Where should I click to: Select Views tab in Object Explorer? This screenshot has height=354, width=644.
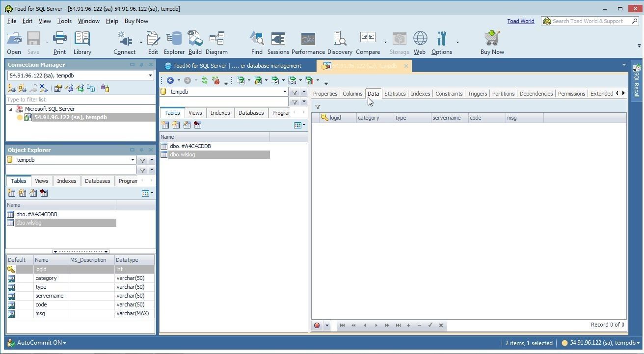coord(42,181)
